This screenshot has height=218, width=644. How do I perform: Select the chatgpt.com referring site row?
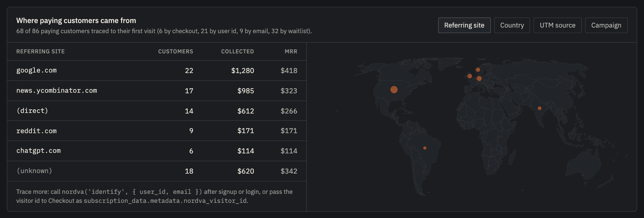157,151
